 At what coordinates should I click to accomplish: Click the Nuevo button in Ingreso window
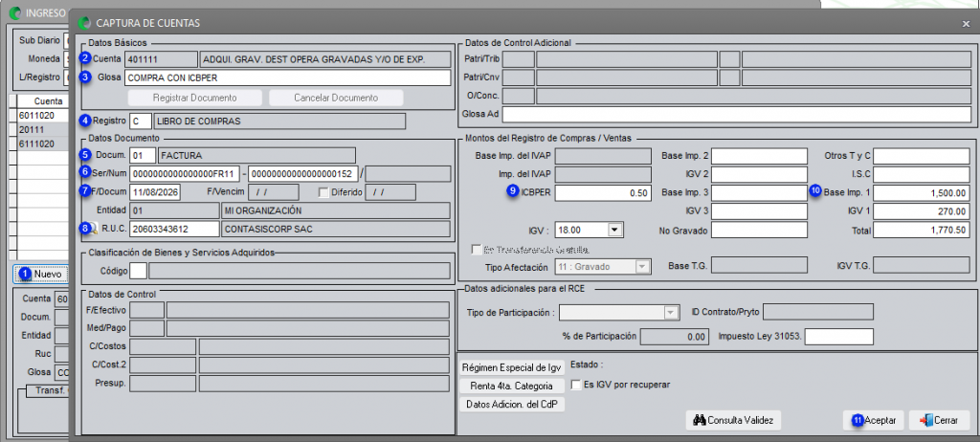[x=40, y=274]
